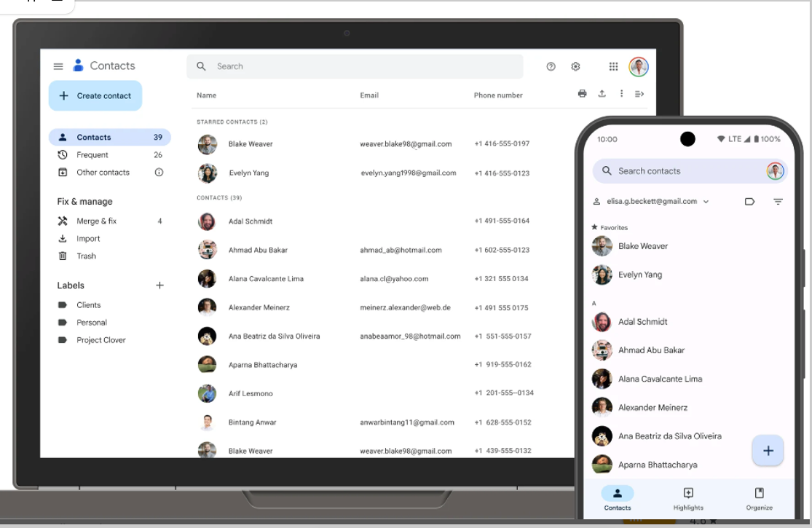
Task: Tap Blake Weaver in phone Favorites
Action: 689,246
